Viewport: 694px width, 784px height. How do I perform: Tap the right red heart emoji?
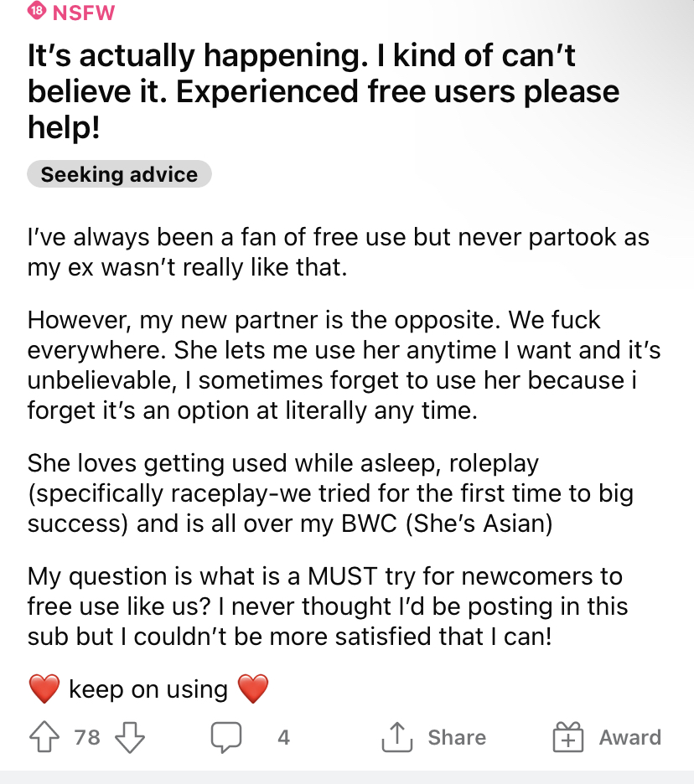pyautogui.click(x=253, y=689)
